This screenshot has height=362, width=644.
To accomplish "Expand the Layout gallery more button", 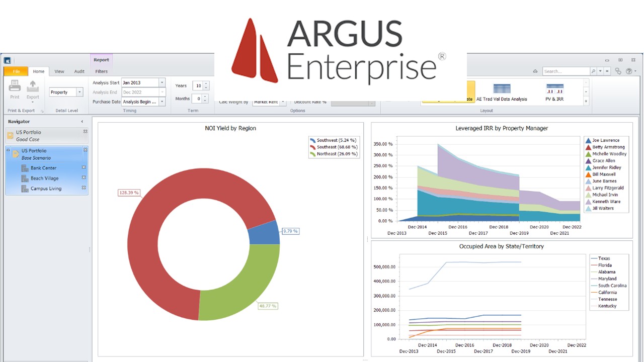I will point(586,102).
